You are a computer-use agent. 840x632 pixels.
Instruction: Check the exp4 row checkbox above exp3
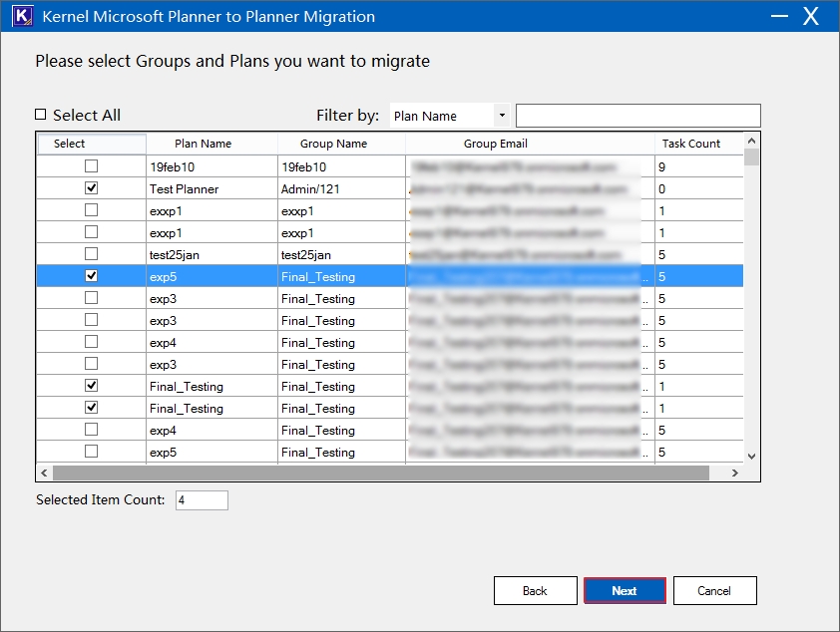[x=91, y=342]
